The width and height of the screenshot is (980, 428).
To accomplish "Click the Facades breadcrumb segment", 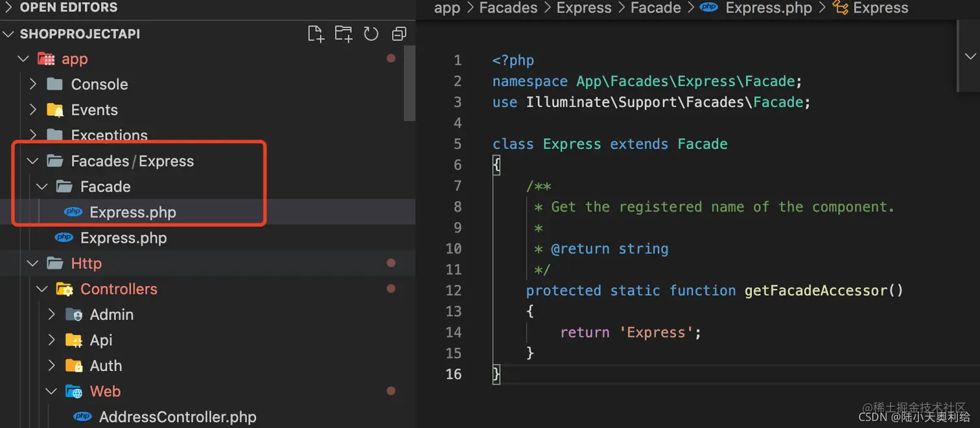I will (x=508, y=8).
